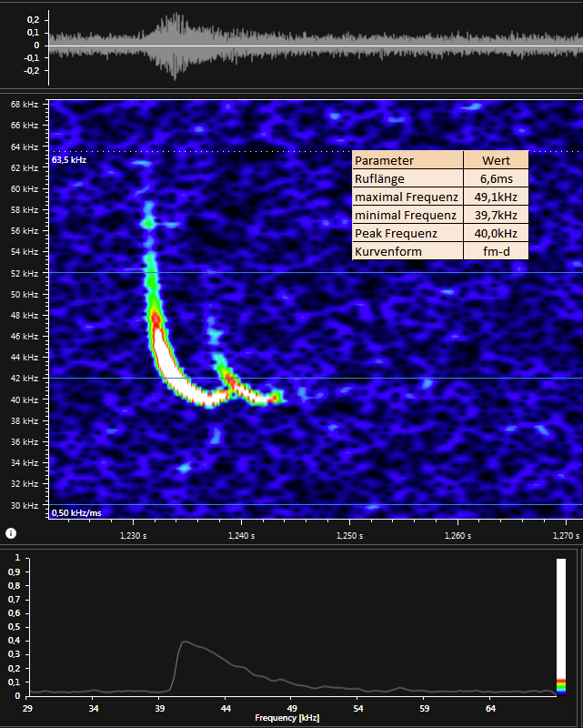Click the spectrum peak near 40 kHz
Image resolution: width=583 pixels, height=728 pixels.
[x=185, y=642]
